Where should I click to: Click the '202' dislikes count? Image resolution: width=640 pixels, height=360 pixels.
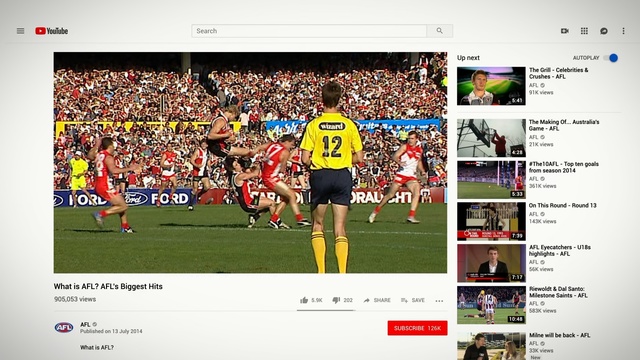click(x=348, y=300)
